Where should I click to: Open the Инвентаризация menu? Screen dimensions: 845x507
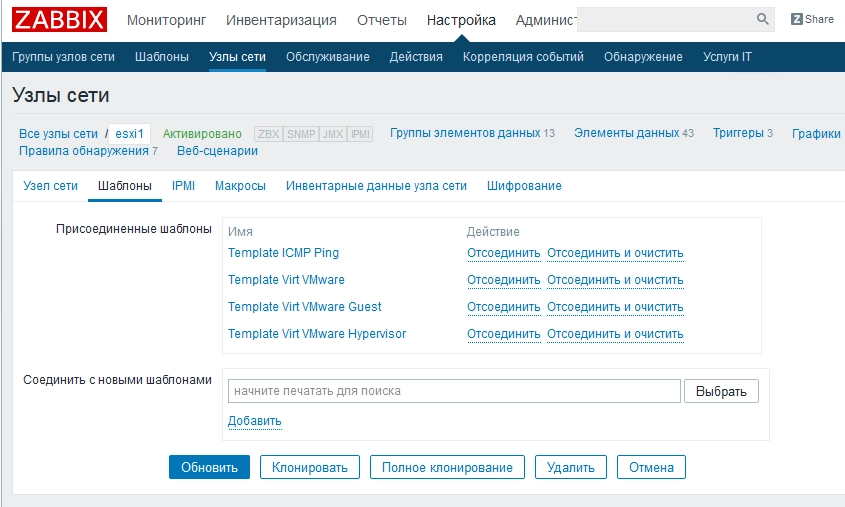281,20
